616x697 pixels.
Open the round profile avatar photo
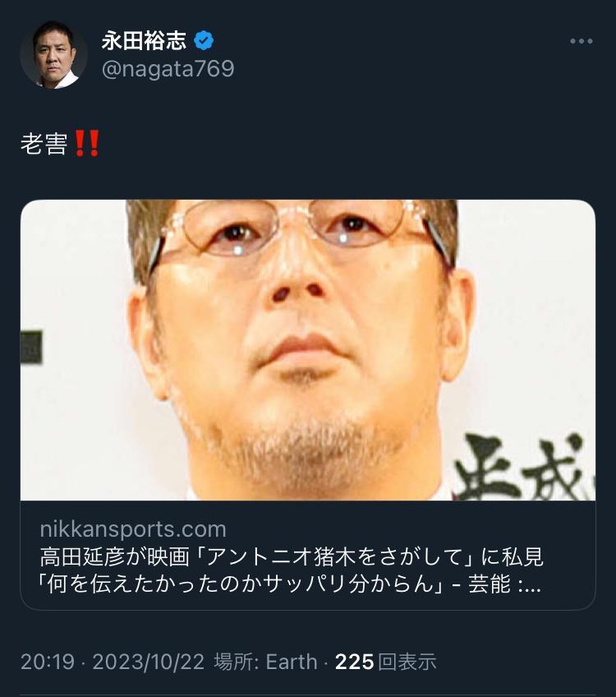tap(53, 55)
